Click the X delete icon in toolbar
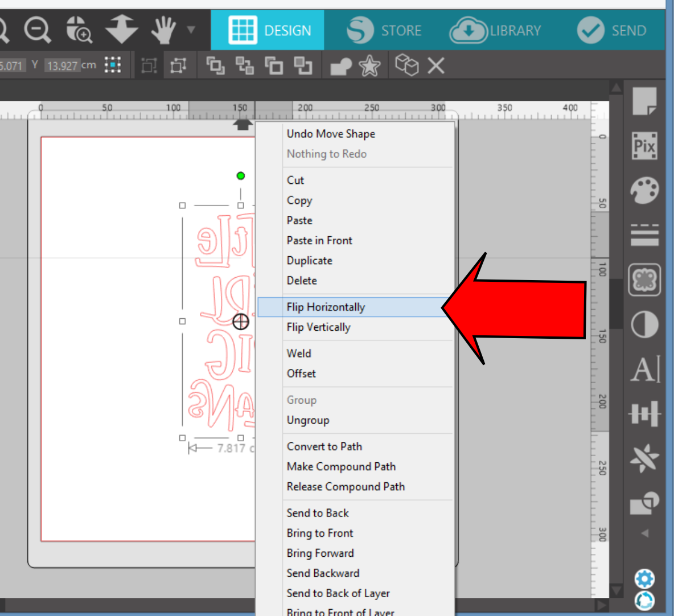This screenshot has width=674, height=616. (436, 66)
